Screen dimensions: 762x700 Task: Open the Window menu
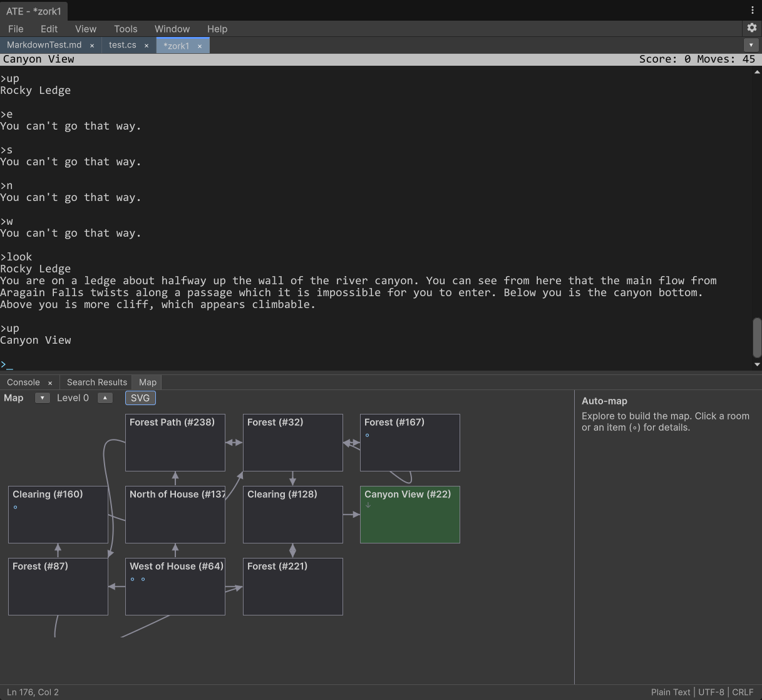[x=172, y=29]
